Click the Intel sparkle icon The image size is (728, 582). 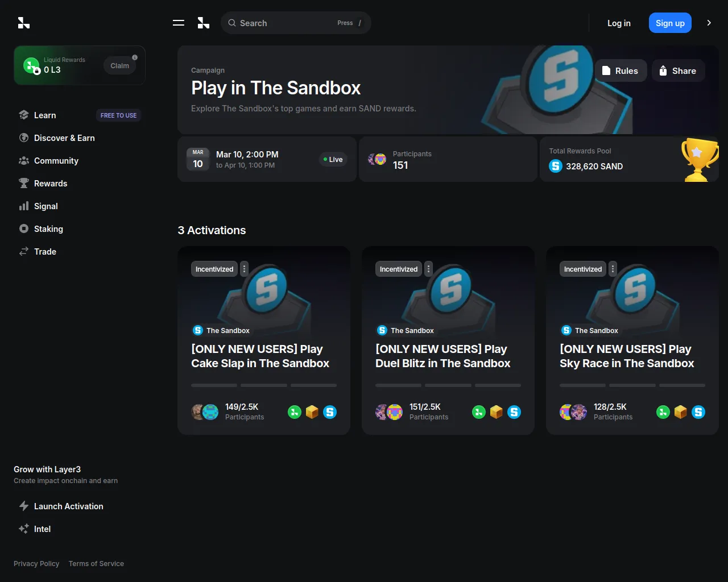click(24, 529)
